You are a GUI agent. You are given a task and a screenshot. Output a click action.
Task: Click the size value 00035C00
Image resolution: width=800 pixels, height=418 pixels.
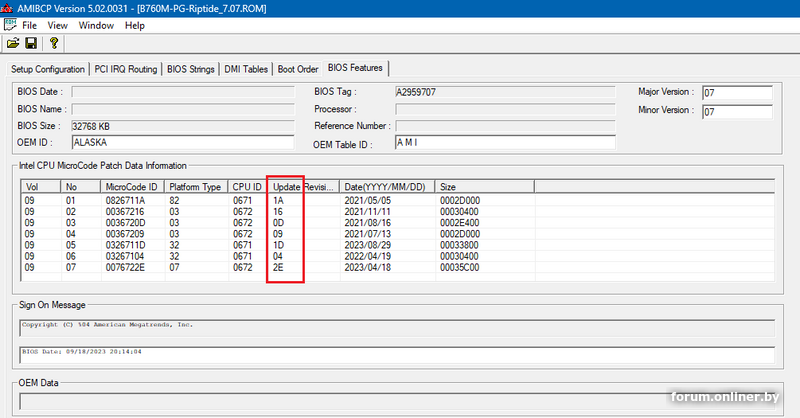point(460,267)
